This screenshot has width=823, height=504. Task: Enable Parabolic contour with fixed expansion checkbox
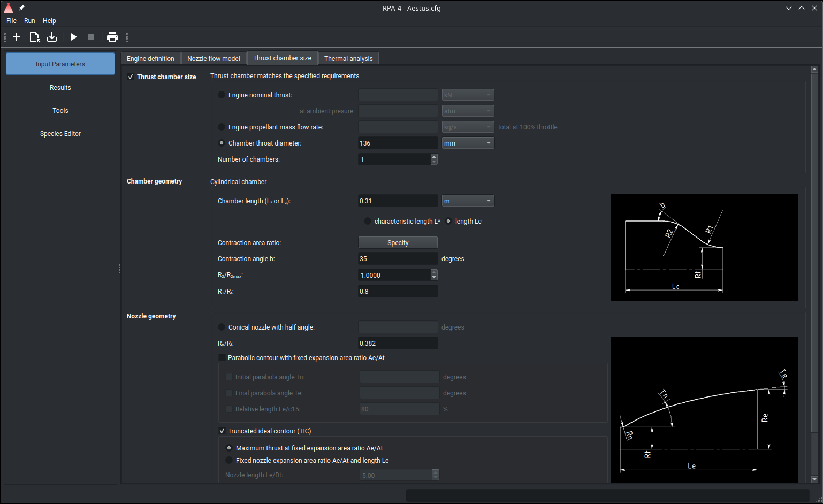point(222,358)
